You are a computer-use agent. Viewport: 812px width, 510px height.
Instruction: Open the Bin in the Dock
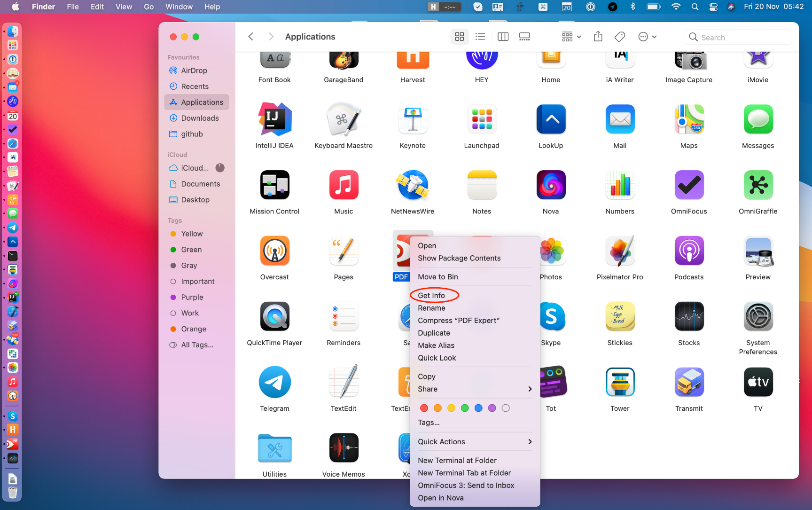click(x=13, y=493)
